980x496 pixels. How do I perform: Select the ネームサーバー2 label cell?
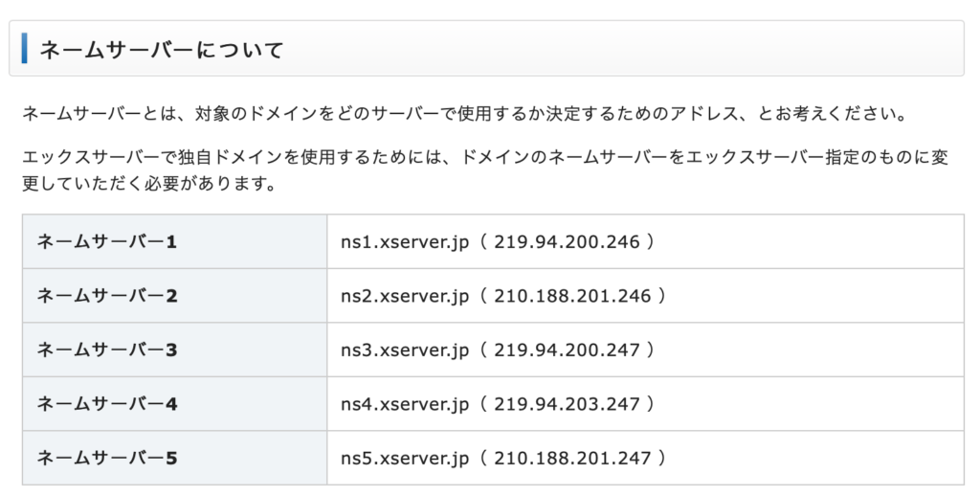pos(174,296)
